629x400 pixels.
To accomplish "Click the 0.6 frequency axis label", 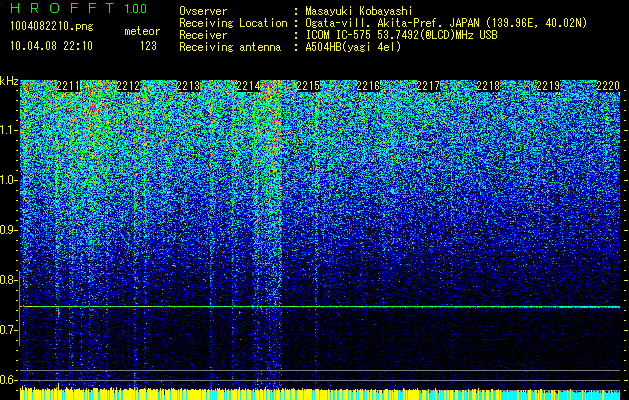I will click(9, 380).
